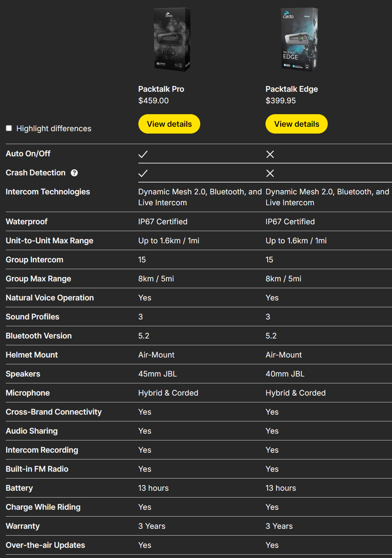Click the Bluetooth Version row label
This screenshot has width=392, height=558.
tap(39, 336)
